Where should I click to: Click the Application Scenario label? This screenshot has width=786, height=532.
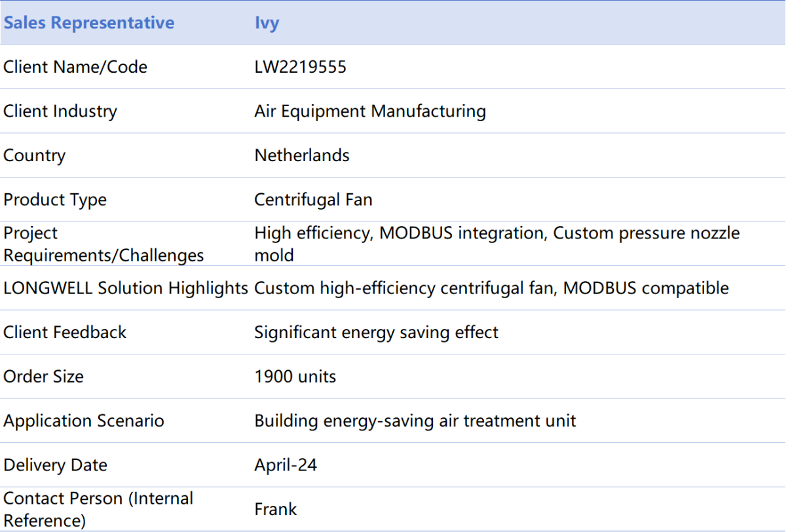click(x=84, y=421)
